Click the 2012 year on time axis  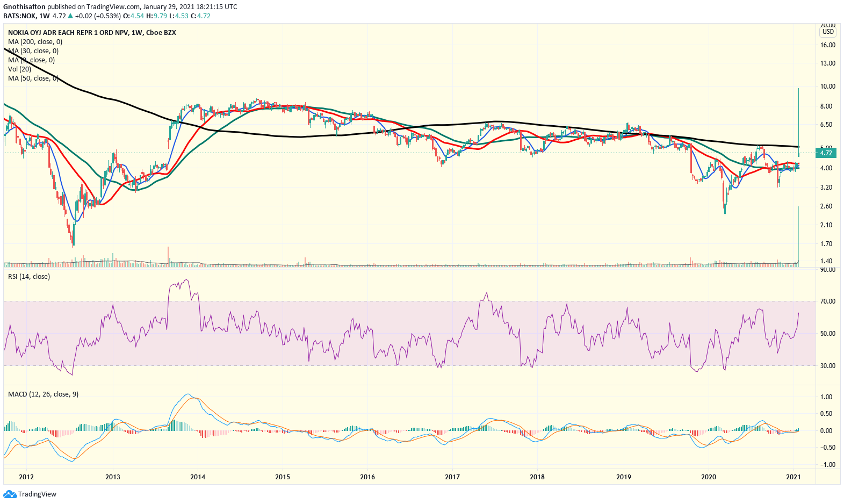[26, 477]
